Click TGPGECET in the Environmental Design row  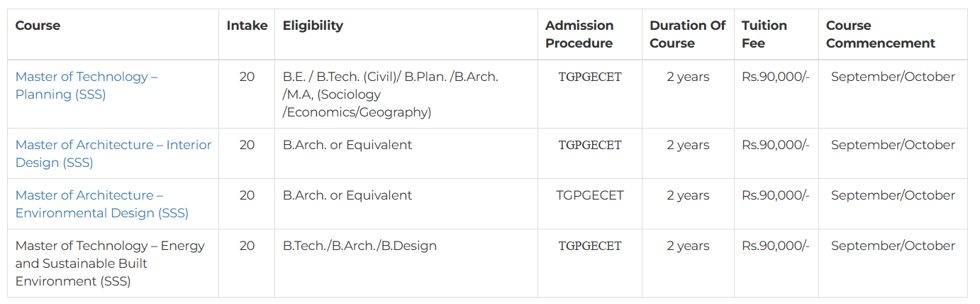click(590, 195)
